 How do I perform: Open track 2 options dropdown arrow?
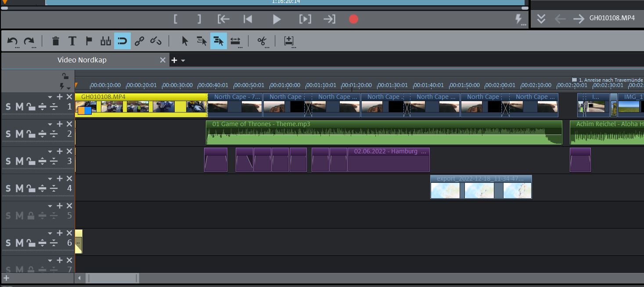click(50, 124)
